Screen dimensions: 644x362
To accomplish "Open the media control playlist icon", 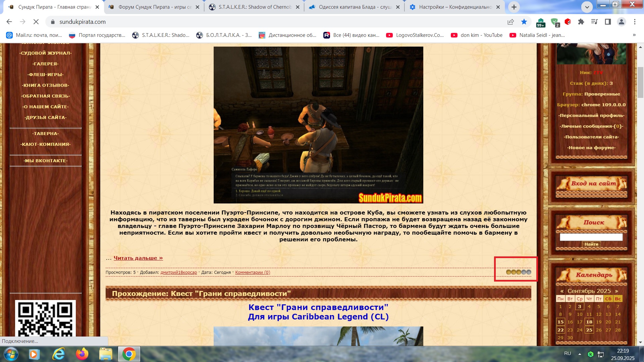I will pos(594,22).
